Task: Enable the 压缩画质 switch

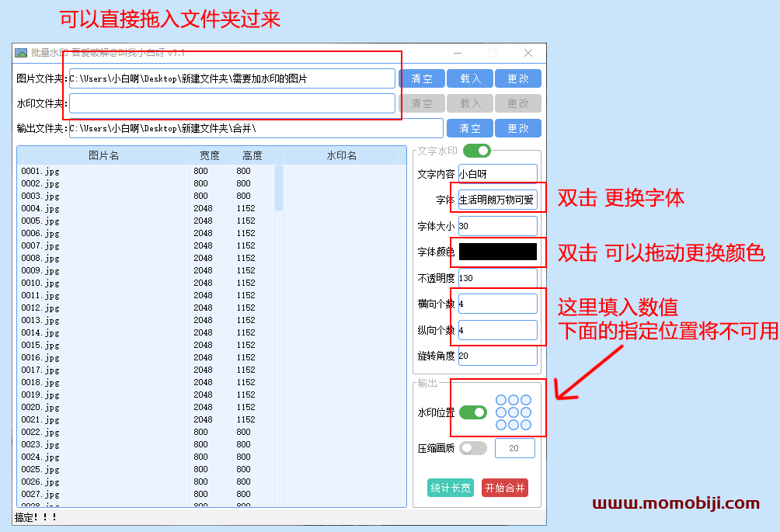Action: (473, 448)
